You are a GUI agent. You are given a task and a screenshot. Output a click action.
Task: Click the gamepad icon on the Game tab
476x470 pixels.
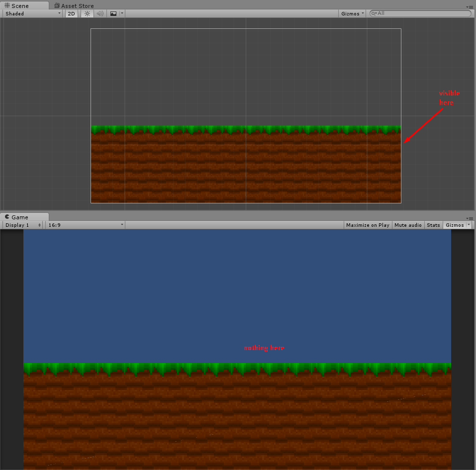click(x=6, y=217)
